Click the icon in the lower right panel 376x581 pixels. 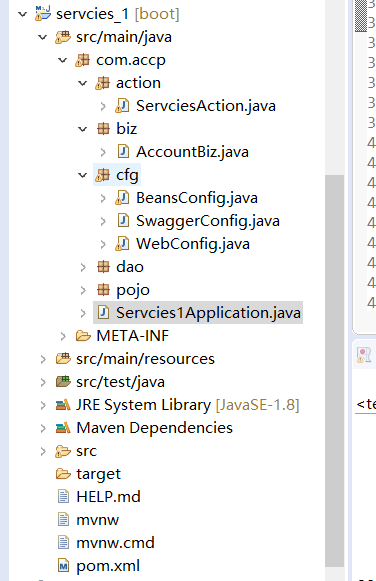pos(364,355)
